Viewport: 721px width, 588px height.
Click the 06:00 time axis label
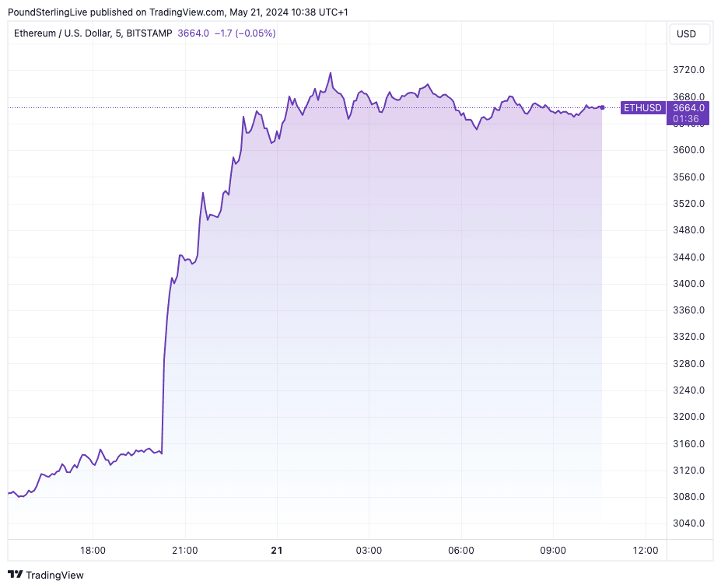point(461,551)
